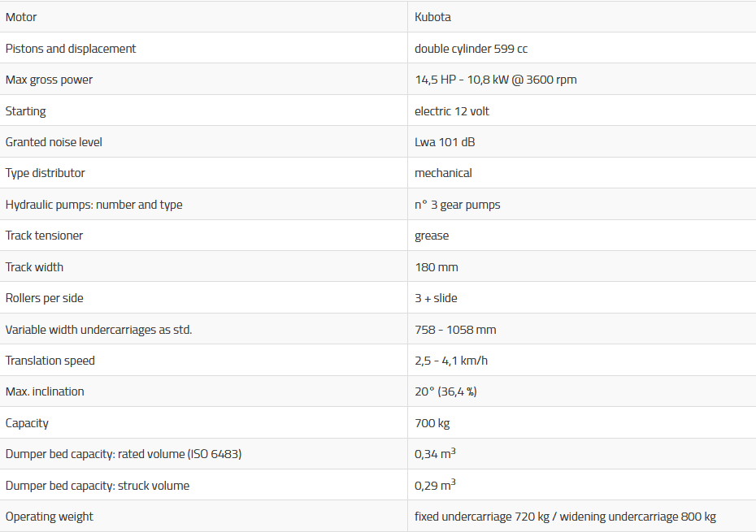This screenshot has width=756, height=532.
Task: Select the "Lwa 101 dB" value
Action: pos(445,142)
